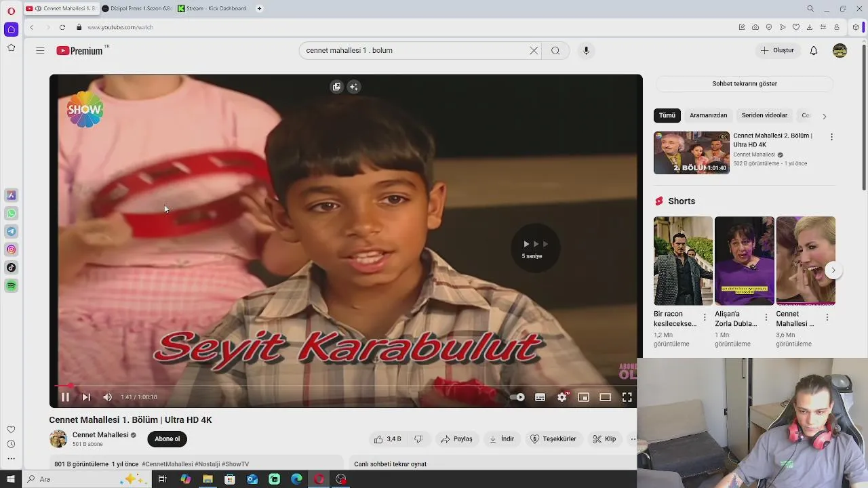This screenshot has height=488, width=868.
Task: Send thanks via Teşekkürler button
Action: [x=553, y=439]
